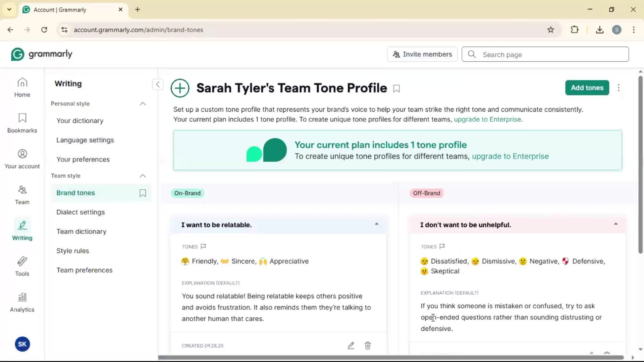
Task: Collapse the Team style section
Action: point(143,176)
